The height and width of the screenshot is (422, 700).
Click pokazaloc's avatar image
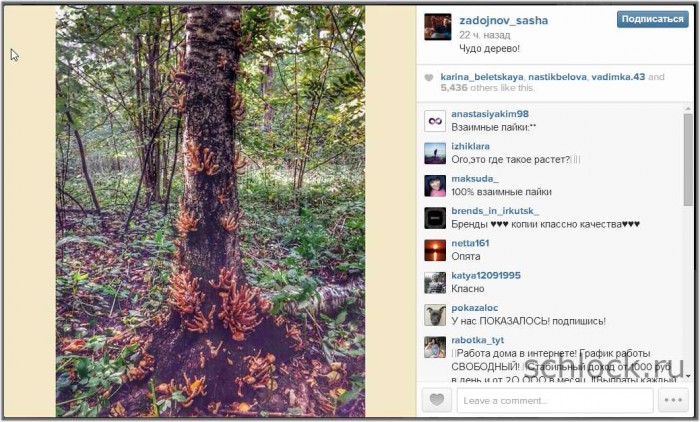coord(435,314)
